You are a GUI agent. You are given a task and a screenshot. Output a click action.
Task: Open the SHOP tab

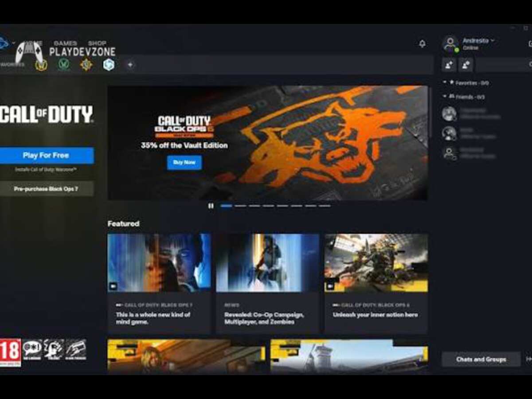tap(97, 43)
